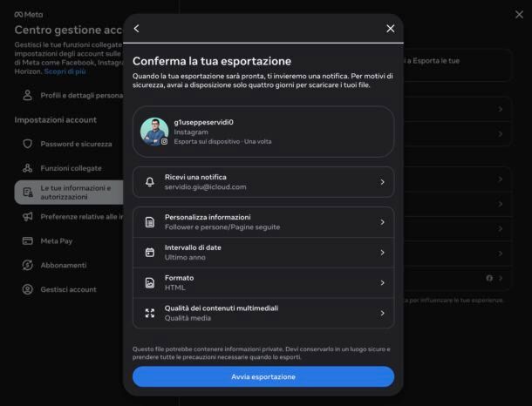Click the Meta logo in the sidebar
532x406 pixels.
29,15
